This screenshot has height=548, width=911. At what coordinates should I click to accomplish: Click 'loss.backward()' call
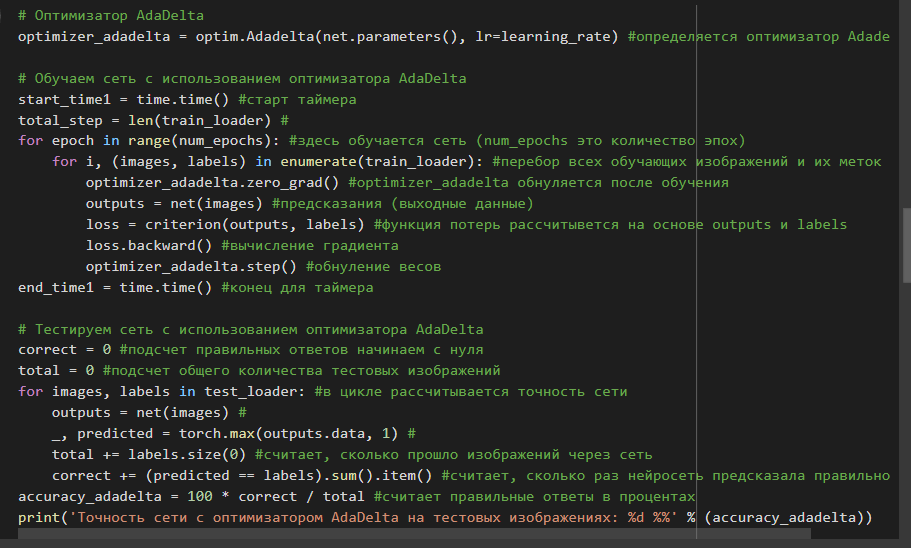click(x=149, y=245)
